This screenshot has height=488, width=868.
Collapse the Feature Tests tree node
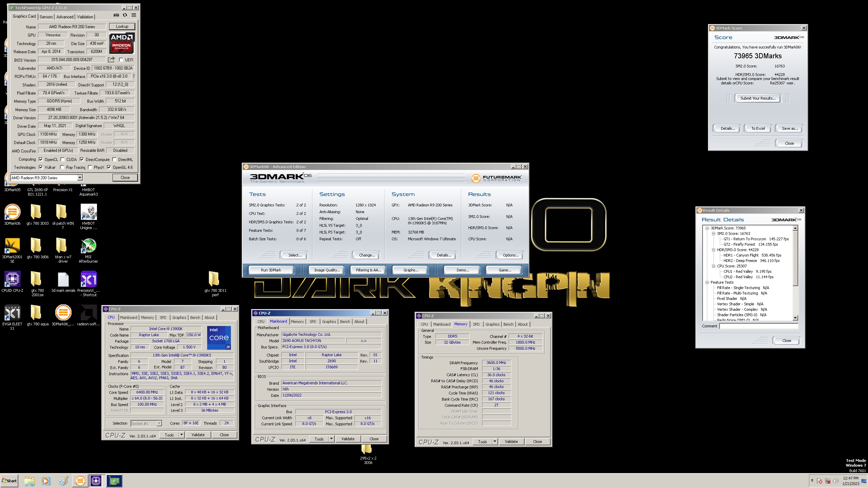(x=707, y=282)
